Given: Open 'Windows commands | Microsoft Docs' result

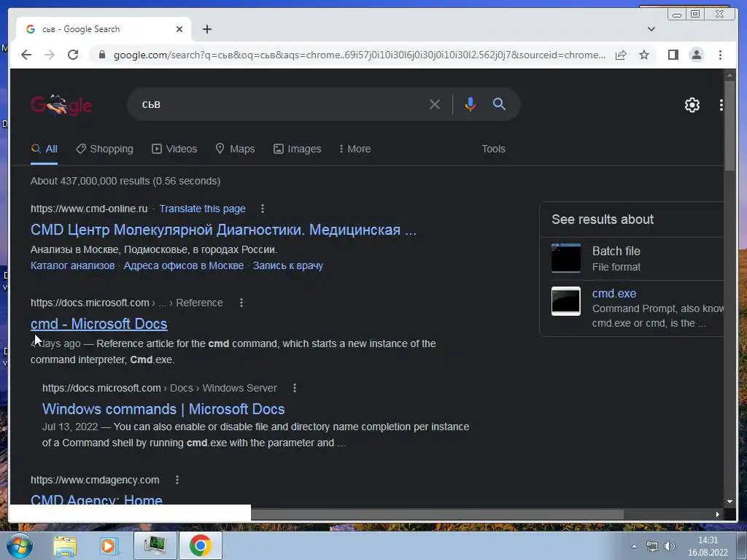Looking at the screenshot, I should pyautogui.click(x=163, y=409).
